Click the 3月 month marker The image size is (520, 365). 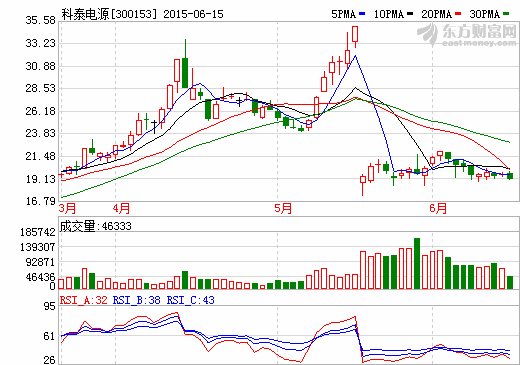click(x=68, y=209)
